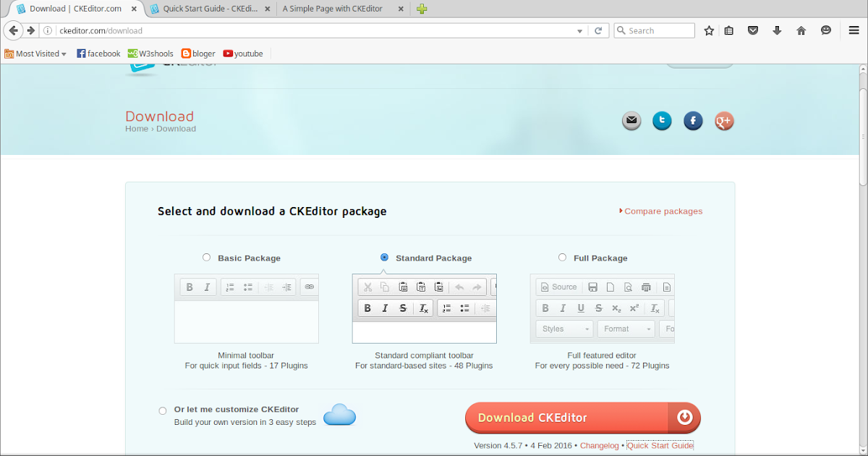Click the Cut scissors icon in Standard Package preview
The image size is (868, 456).
(x=367, y=287)
